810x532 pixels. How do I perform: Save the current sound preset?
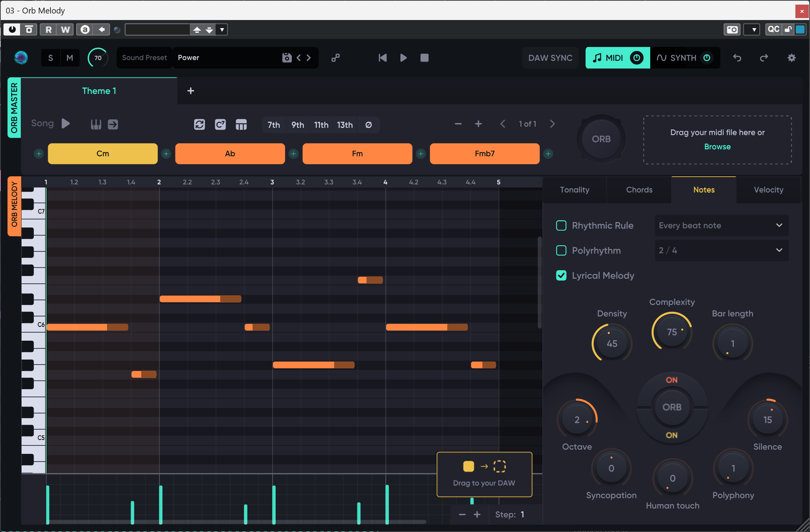286,57
